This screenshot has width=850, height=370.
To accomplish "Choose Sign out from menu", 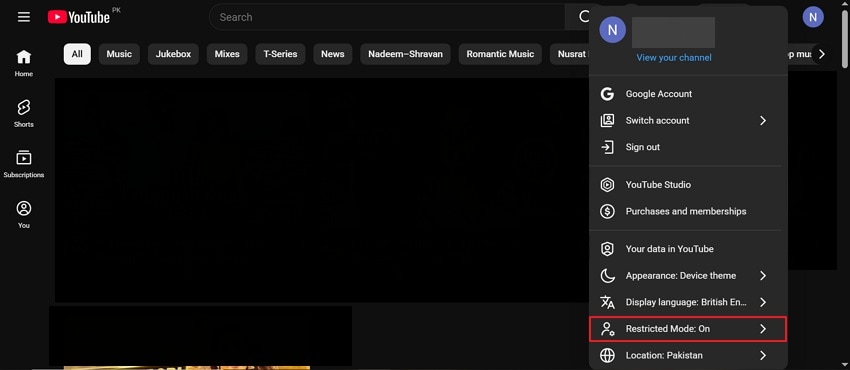I will click(688, 147).
